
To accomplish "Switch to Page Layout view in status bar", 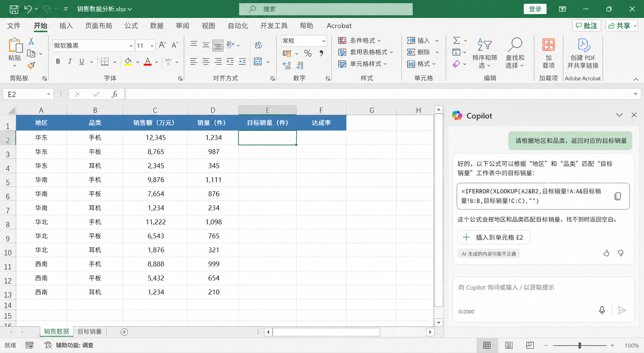I will click(509, 345).
